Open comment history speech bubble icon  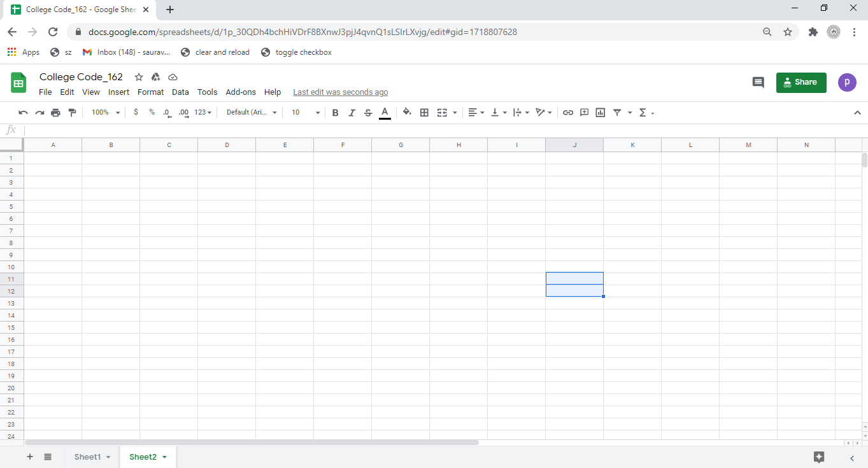(x=758, y=82)
